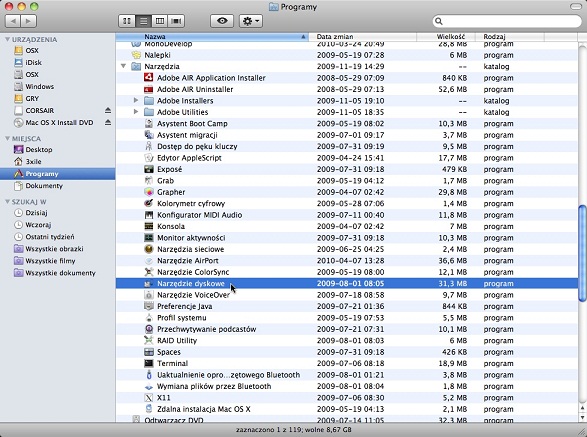Select the Terminal app icon

(x=149, y=363)
